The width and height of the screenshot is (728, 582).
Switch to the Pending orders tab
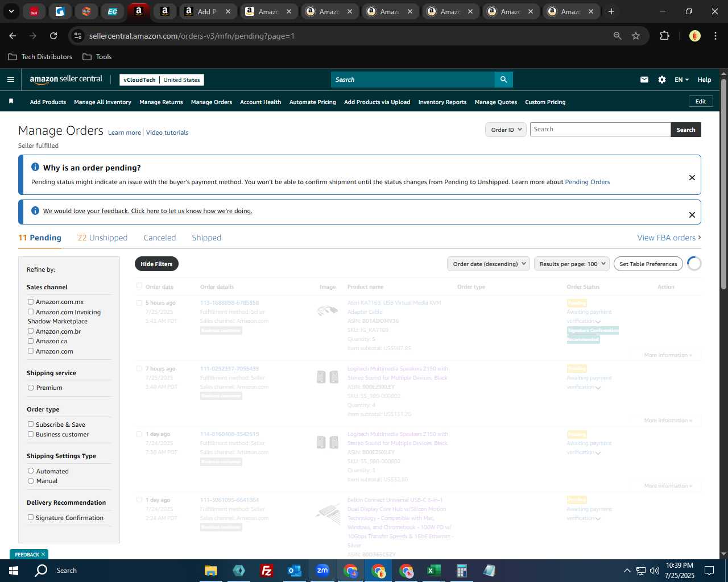pyautogui.click(x=40, y=238)
